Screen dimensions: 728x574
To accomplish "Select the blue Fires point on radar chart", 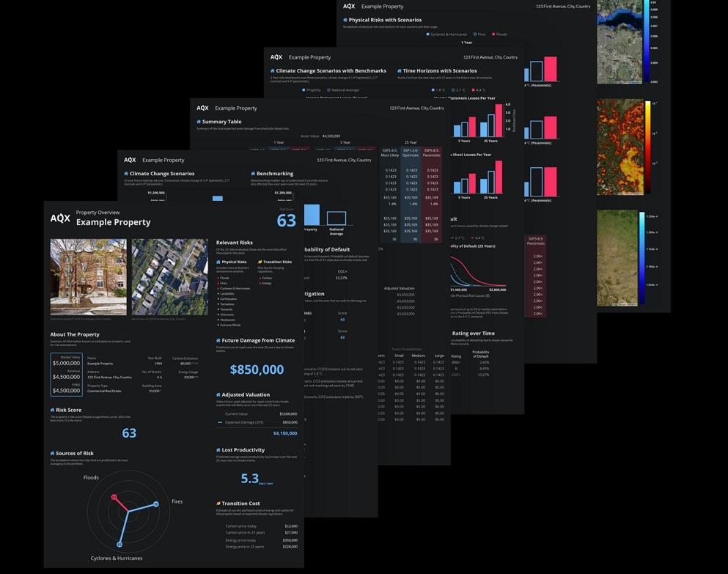I will click(x=156, y=504).
